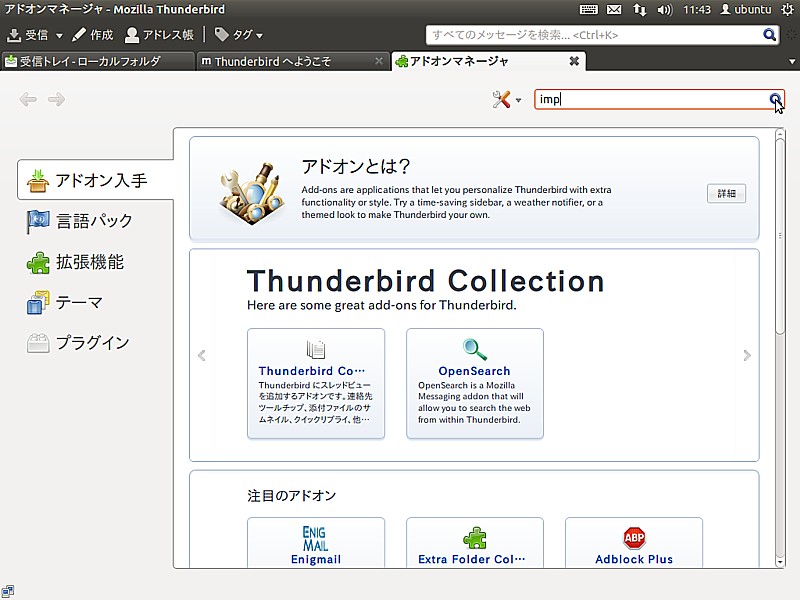Screen dimensions: 800x600
Task: Open the Extra Folder Col… add-on
Action: pos(474,543)
